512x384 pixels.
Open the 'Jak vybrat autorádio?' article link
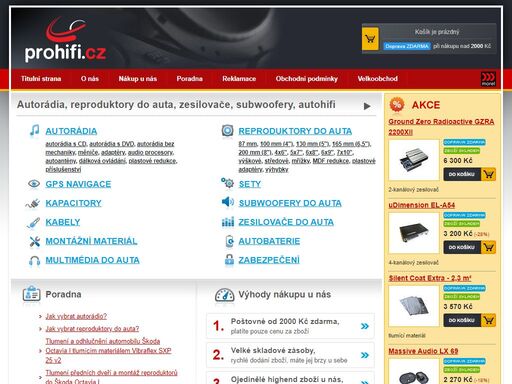tap(76, 316)
